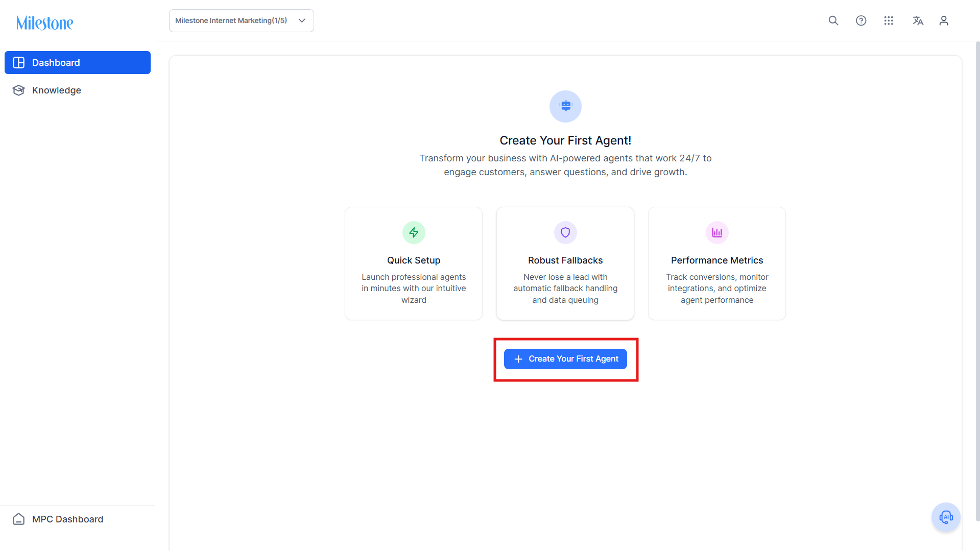Click the Performance Metrics heading
The image size is (980, 551).
point(717,260)
